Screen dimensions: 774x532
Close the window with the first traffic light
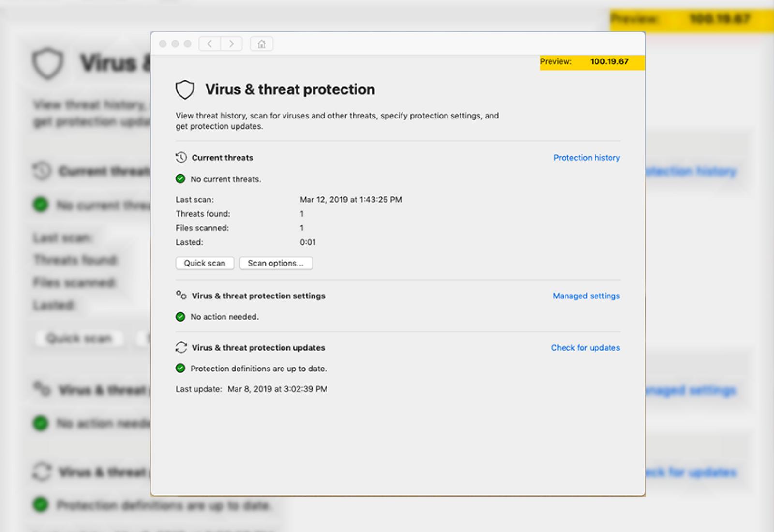pyautogui.click(x=163, y=44)
